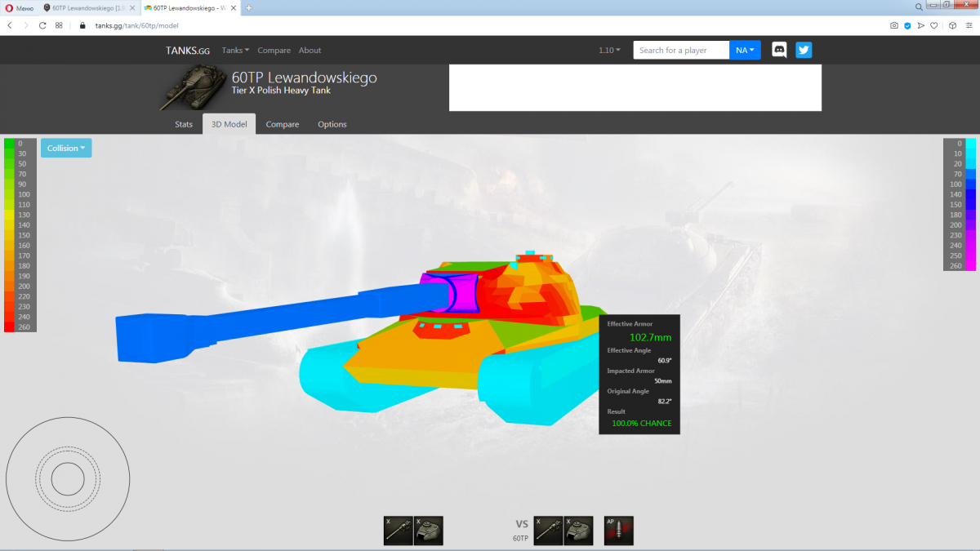Expand the 1.10 game version dropdown

[609, 51]
